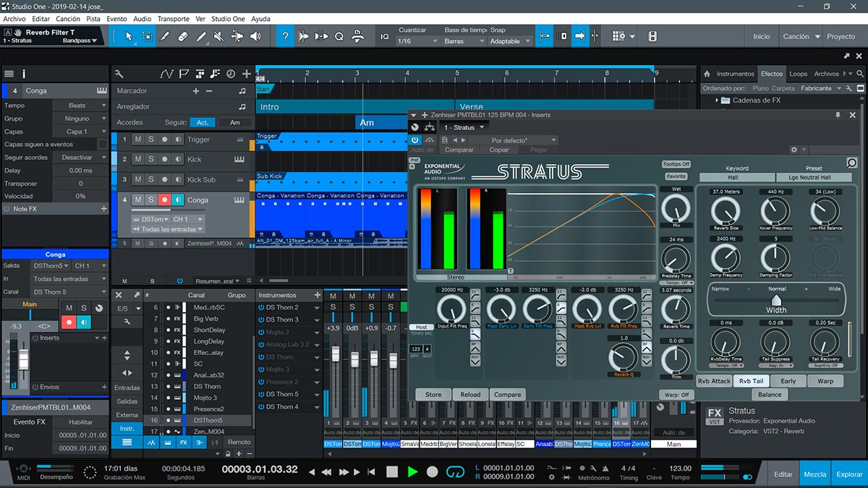Show the info inspector "i" icon

(24, 74)
